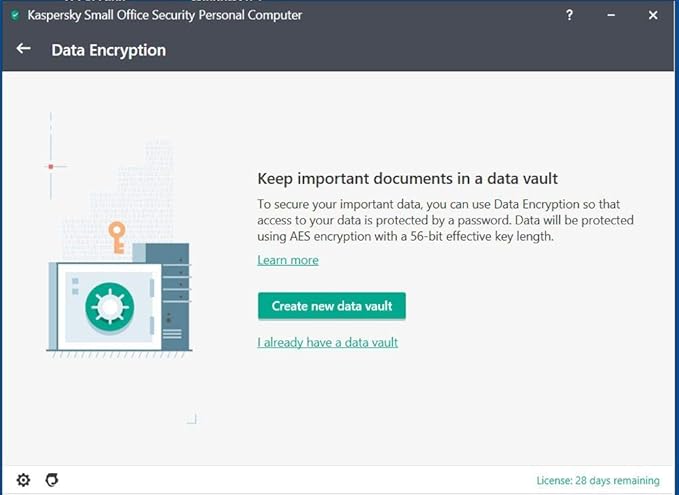
Task: Click the Kaspersky shield logo in title bar
Action: 14,15
